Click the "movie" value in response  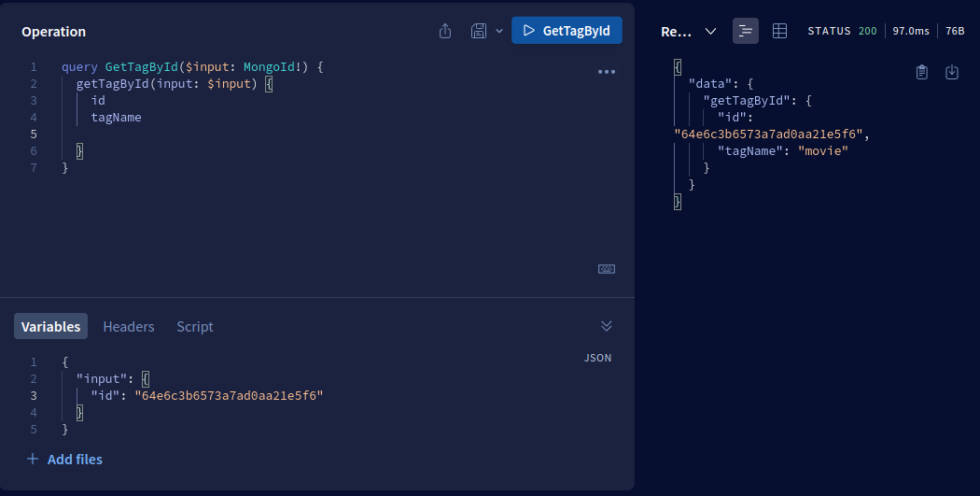pos(823,150)
